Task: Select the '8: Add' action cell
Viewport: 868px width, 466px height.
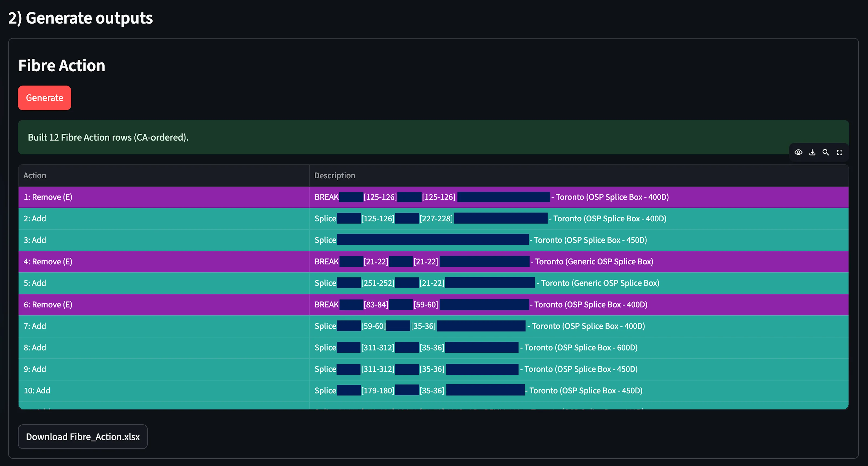Action: (x=35, y=347)
